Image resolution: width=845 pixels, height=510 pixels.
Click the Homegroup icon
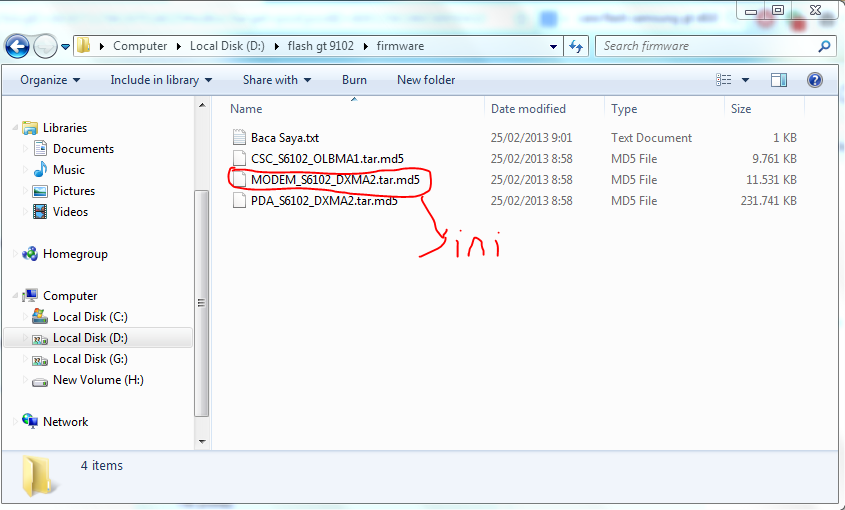coord(30,254)
